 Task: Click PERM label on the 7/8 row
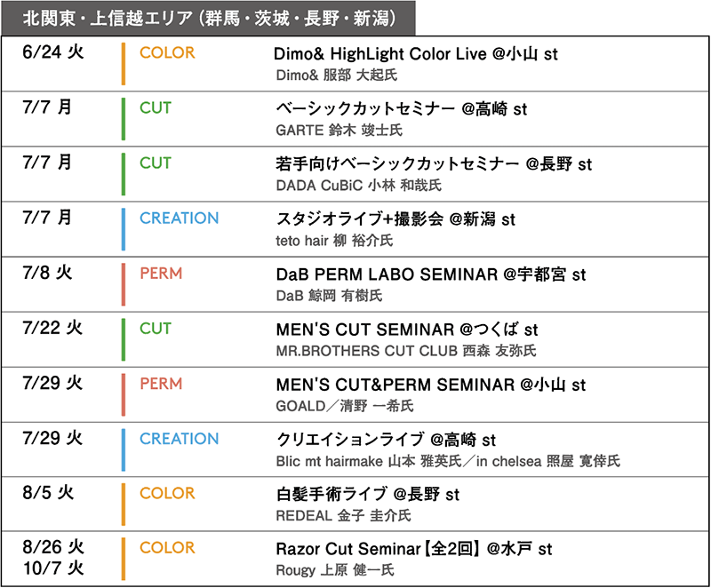[x=161, y=274]
